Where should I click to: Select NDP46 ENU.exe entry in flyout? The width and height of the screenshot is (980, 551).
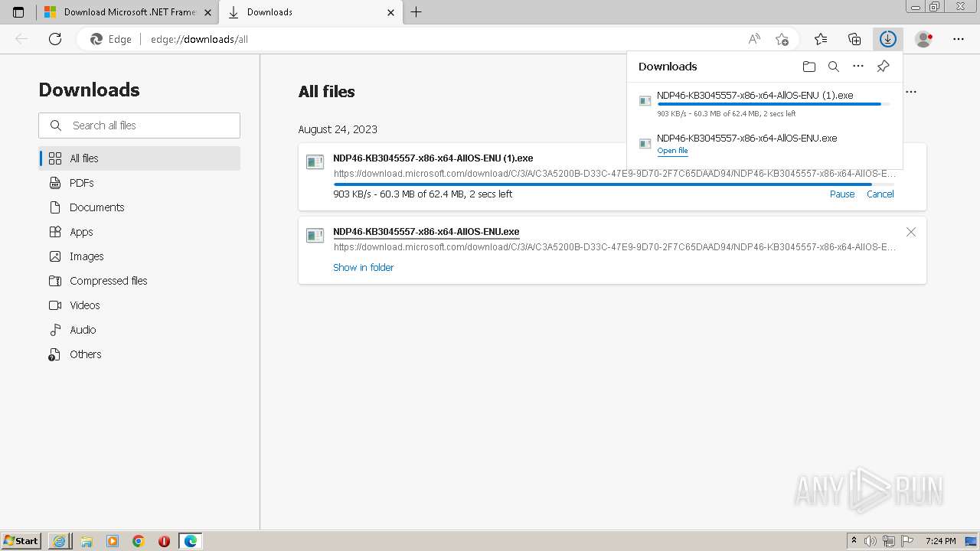pyautogui.click(x=746, y=139)
